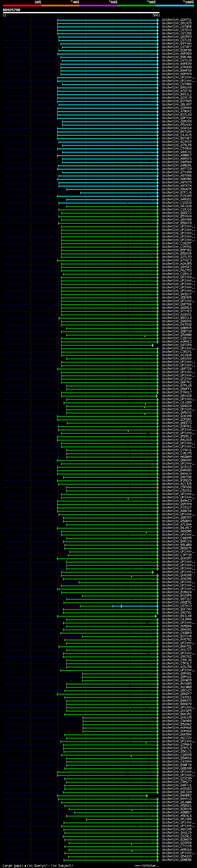This screenshot has height=868, width=197.
Task: Select the UniRef100_B9RJN4 label
Action: coord(176,57)
